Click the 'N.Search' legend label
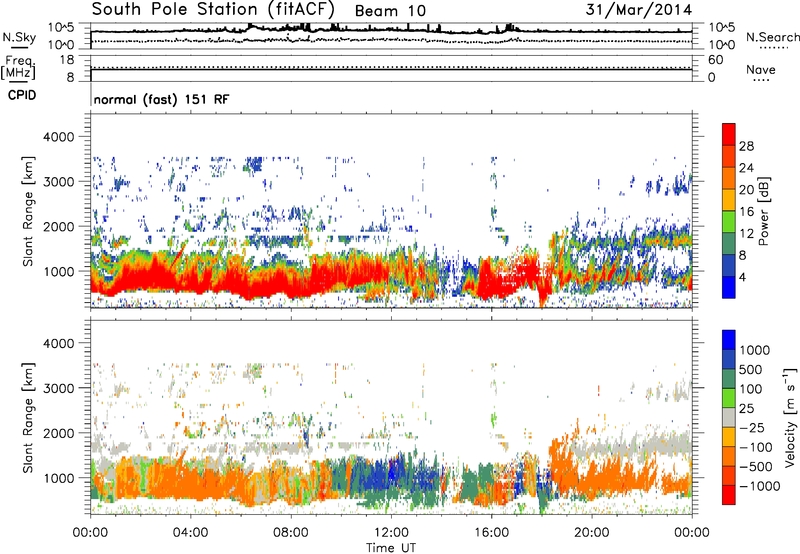Image resolution: width=800 pixels, height=554 pixels. click(772, 37)
